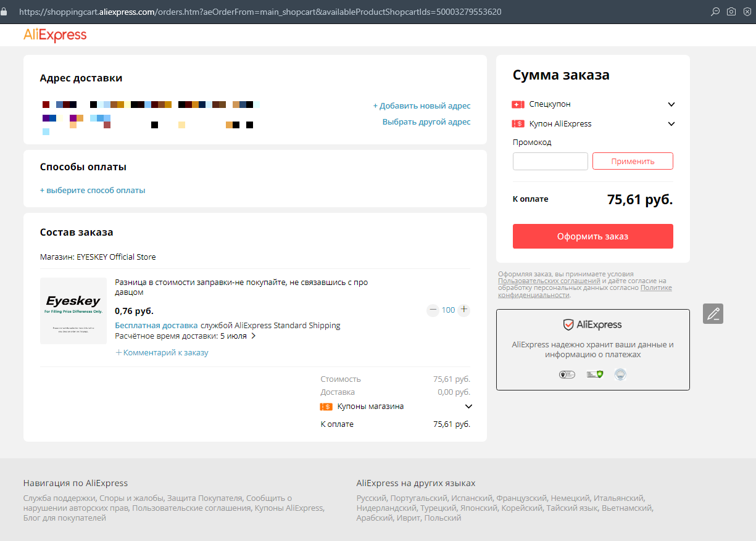Open Защита Покупателя footer link

205,498
